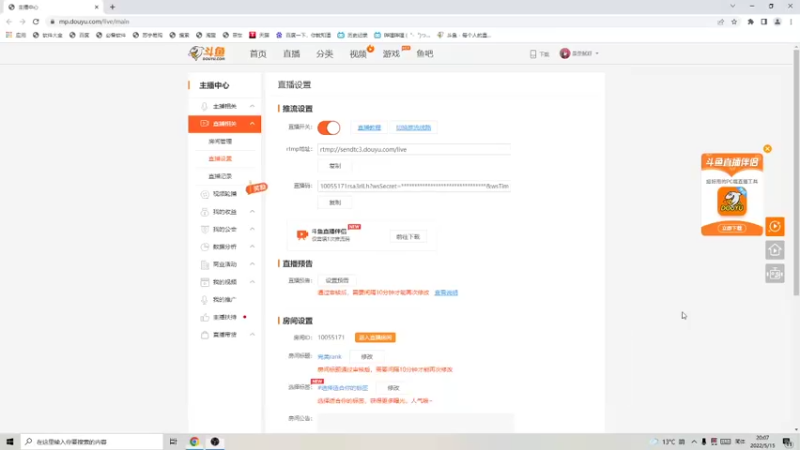Click the bag icon of last sidebar item
Viewport: 800px width, 450px height.
pyautogui.click(x=205, y=335)
